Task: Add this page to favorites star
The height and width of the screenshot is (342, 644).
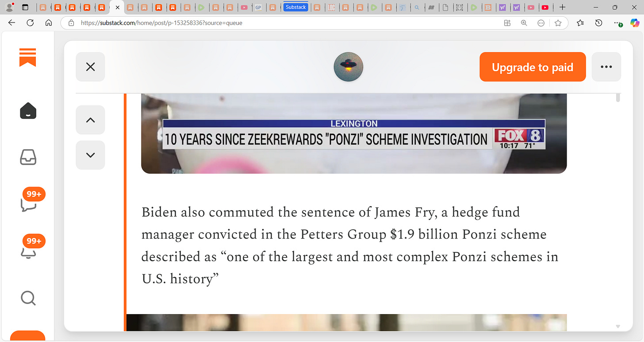Action: tap(558, 23)
